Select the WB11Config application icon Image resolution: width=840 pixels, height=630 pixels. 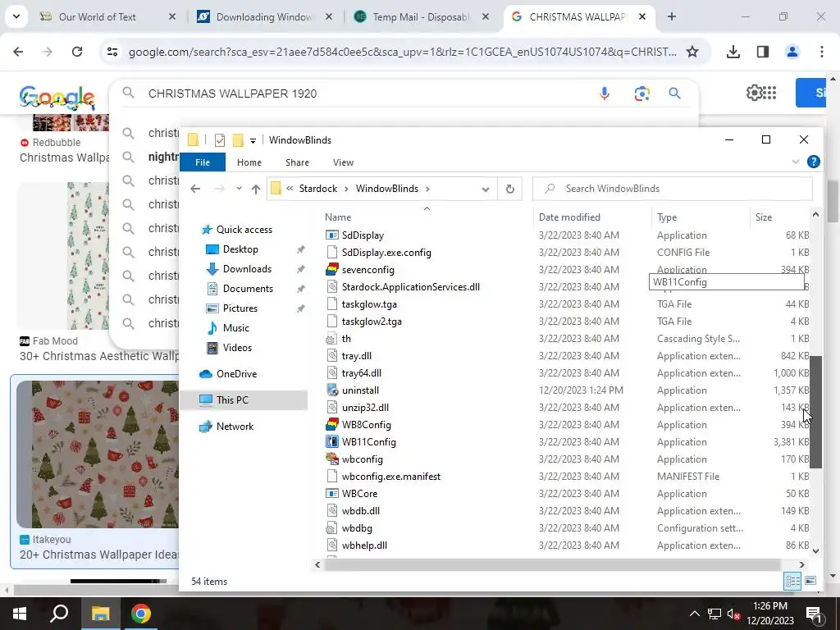[332, 442]
